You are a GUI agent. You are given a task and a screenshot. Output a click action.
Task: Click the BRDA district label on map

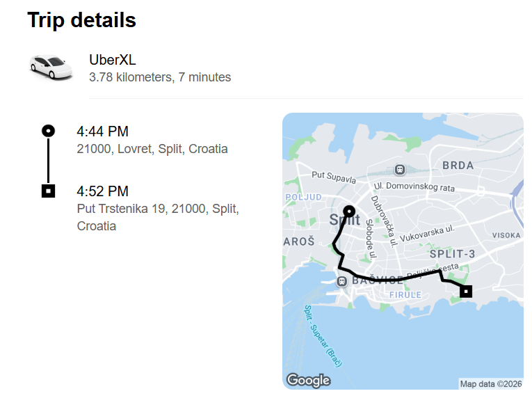[x=458, y=166]
